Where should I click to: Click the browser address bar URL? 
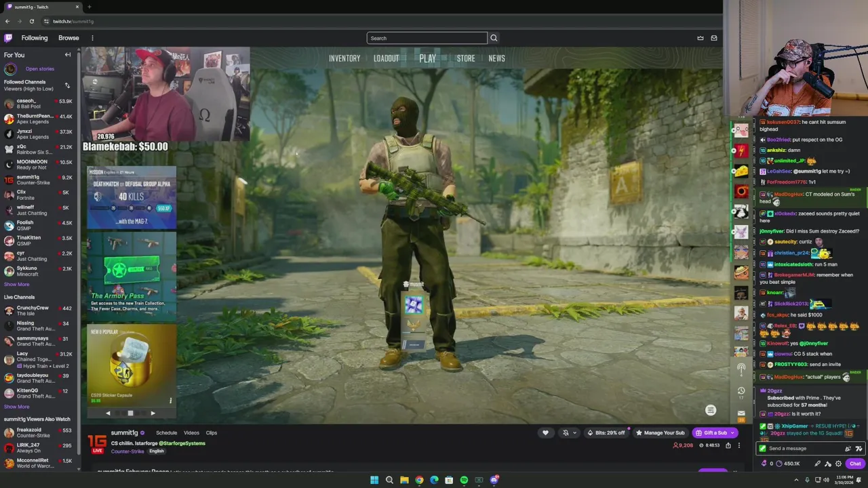coord(73,21)
